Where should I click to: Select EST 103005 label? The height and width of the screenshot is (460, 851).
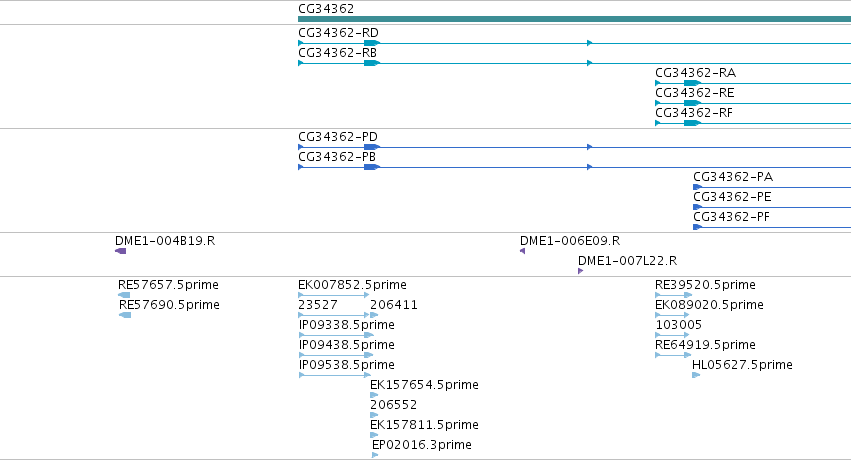tap(678, 325)
